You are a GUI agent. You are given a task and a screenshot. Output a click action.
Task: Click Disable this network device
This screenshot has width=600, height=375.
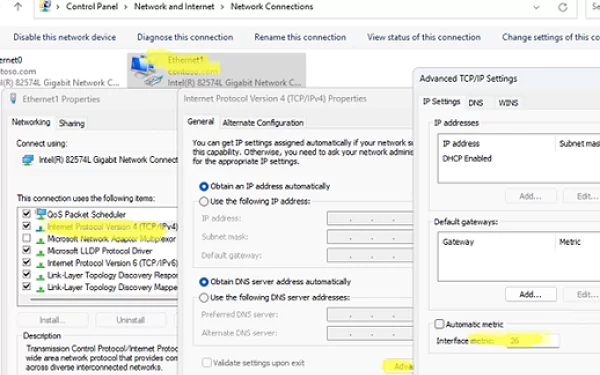tap(65, 37)
